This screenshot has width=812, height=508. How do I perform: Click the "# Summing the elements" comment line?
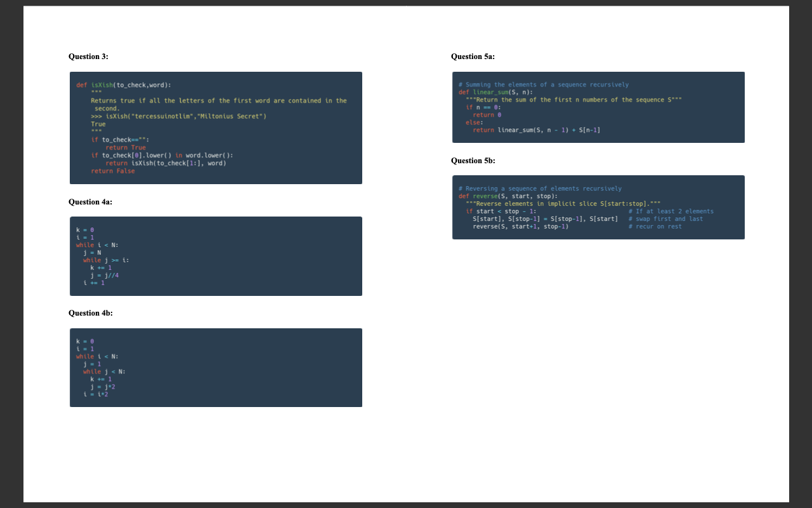pos(544,84)
